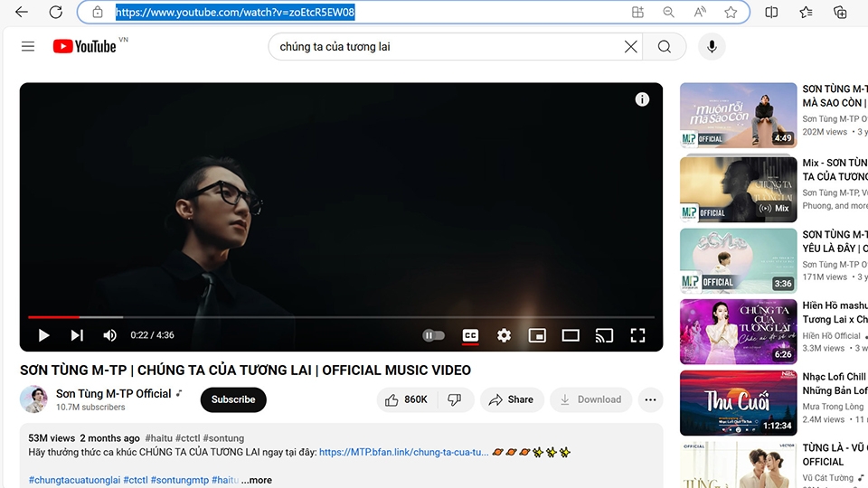Open #chungtacuatuonglai hashtag
Image resolution: width=868 pixels, height=488 pixels.
(74, 480)
